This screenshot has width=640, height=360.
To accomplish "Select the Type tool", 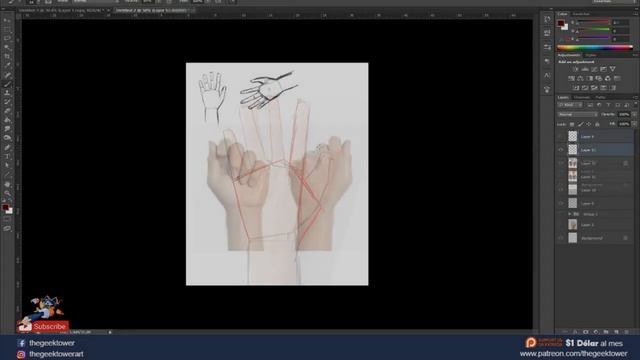I will pos(7,157).
